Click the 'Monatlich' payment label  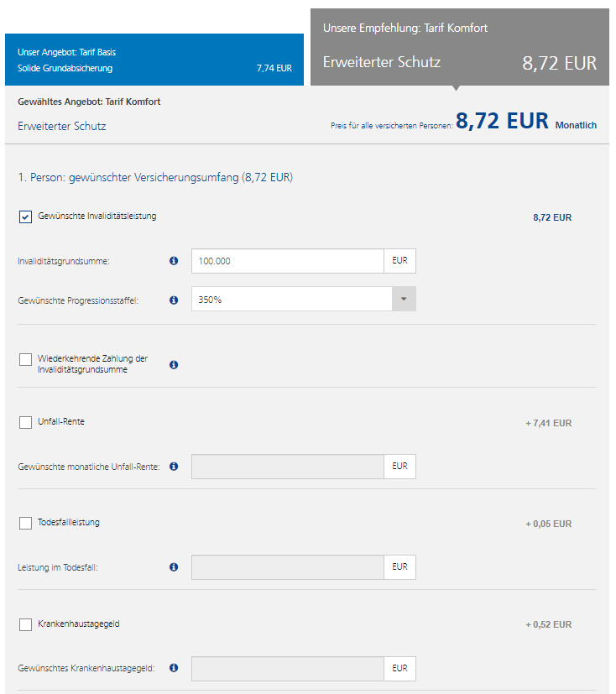(576, 125)
